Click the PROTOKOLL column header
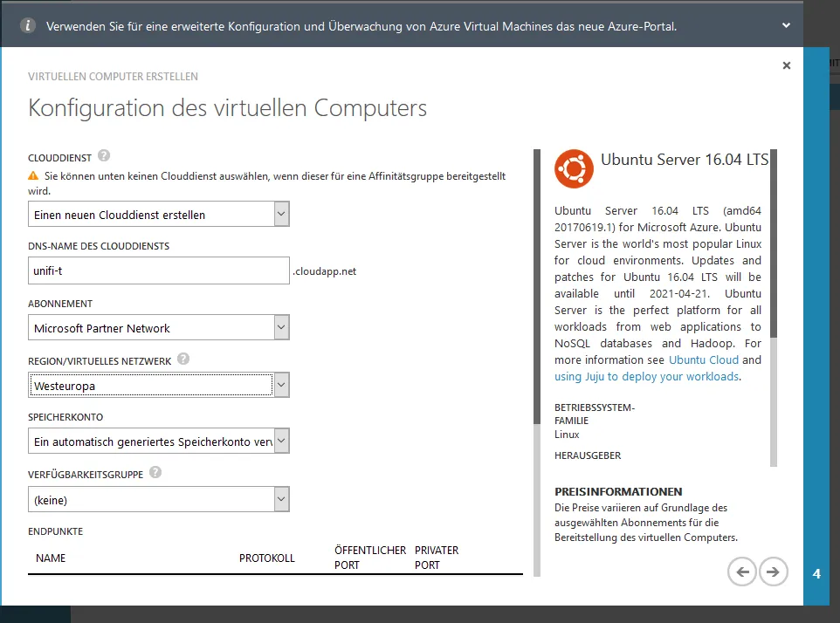840x623 pixels. point(267,558)
